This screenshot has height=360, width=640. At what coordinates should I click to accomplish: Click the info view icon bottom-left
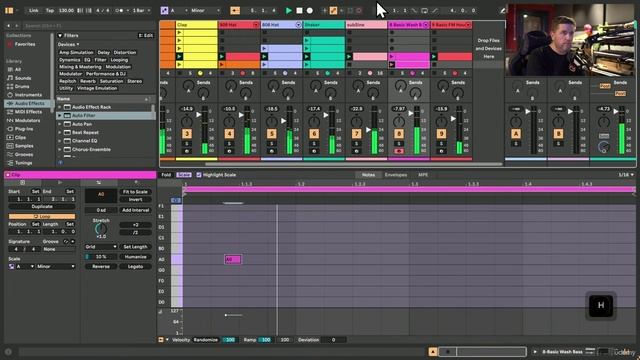point(8,351)
